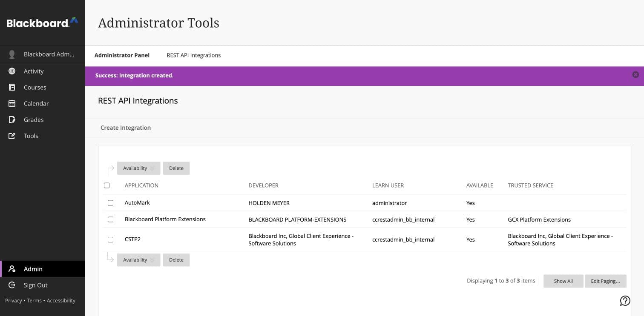Click the Admin person icon
644x316 pixels.
pyautogui.click(x=12, y=269)
